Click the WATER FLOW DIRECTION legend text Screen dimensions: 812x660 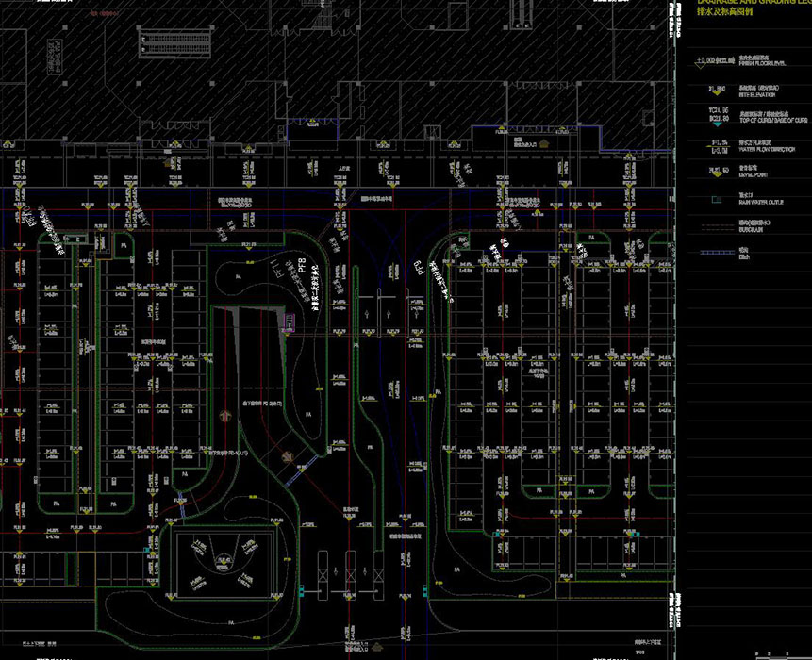click(769, 149)
